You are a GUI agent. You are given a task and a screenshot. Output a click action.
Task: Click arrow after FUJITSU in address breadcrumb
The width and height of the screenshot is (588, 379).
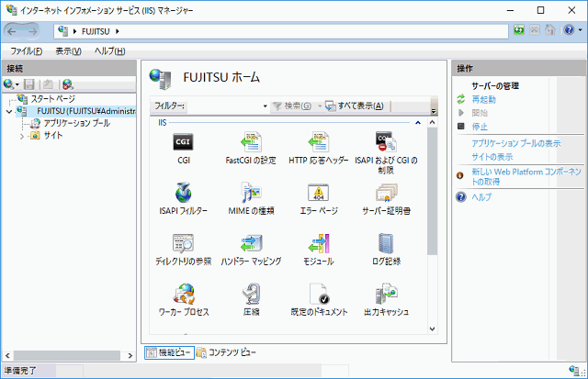coord(118,31)
